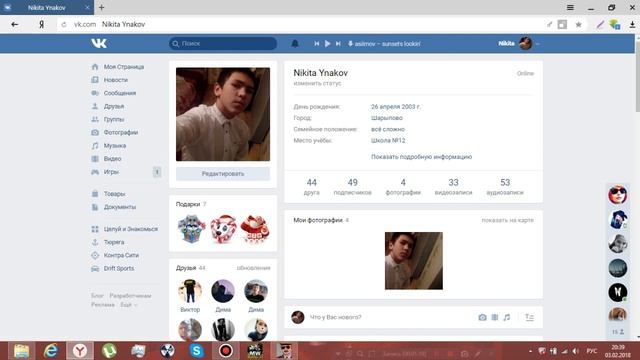Launch Контра Сити game
This screenshot has height=360, width=640.
(x=121, y=255)
